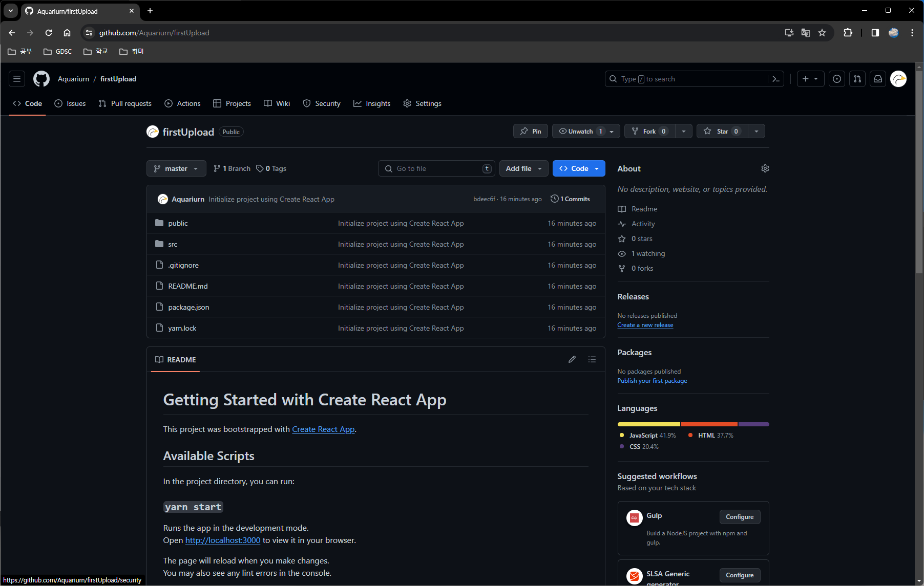Screen dimensions: 924x586
Task: Open the create new plus dropdown
Action: 810,79
